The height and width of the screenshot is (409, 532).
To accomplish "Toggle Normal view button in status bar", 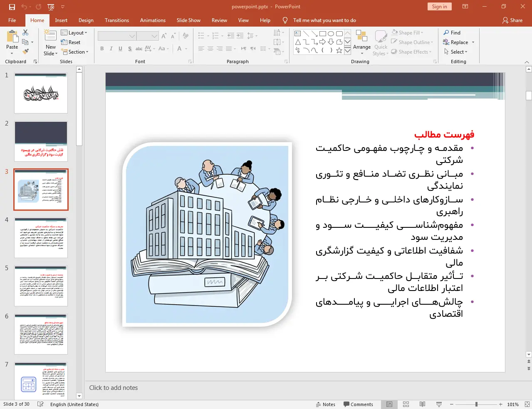I will [389, 404].
